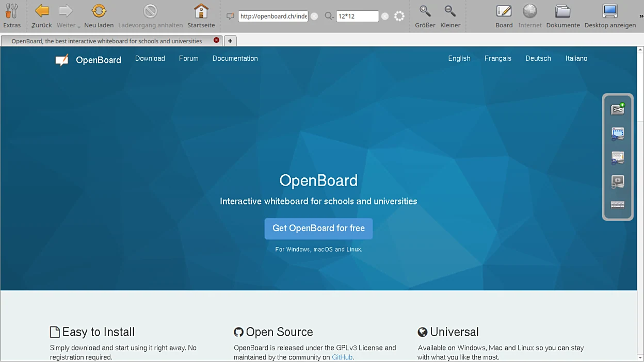Click the Open Source heading
Image resolution: width=644 pixels, height=362 pixels.
tap(273, 332)
